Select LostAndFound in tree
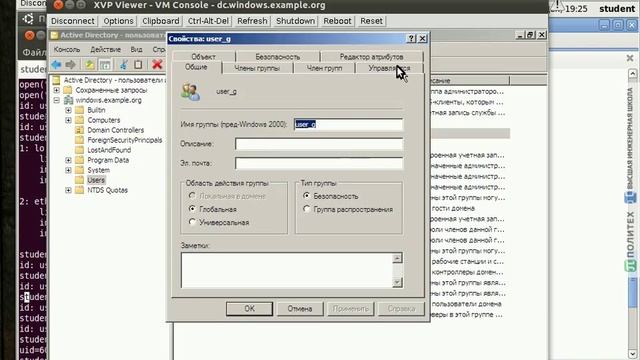 [x=109, y=150]
